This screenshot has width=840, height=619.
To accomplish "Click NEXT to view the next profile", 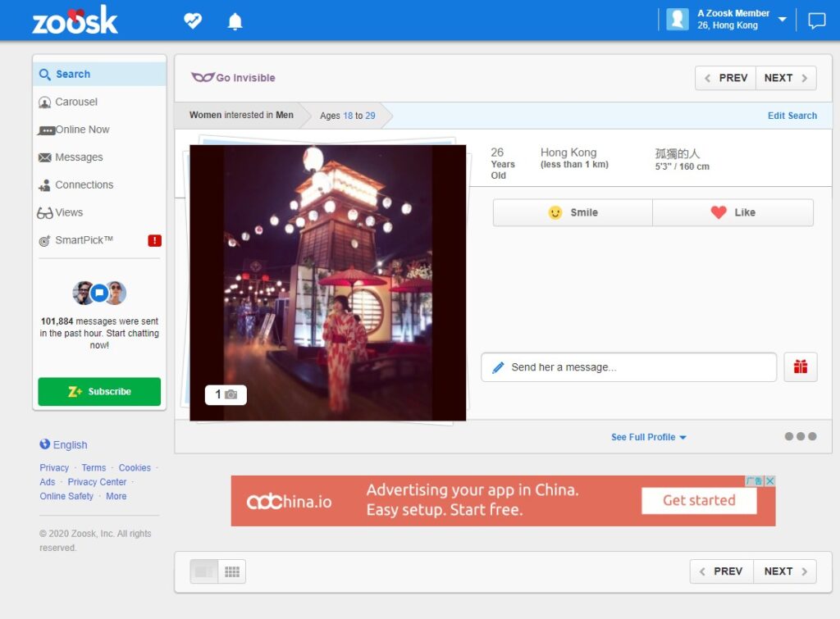I will tap(778, 77).
